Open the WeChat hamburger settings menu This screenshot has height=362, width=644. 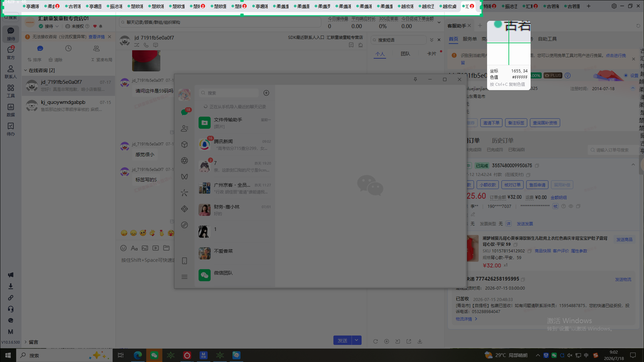(x=184, y=277)
